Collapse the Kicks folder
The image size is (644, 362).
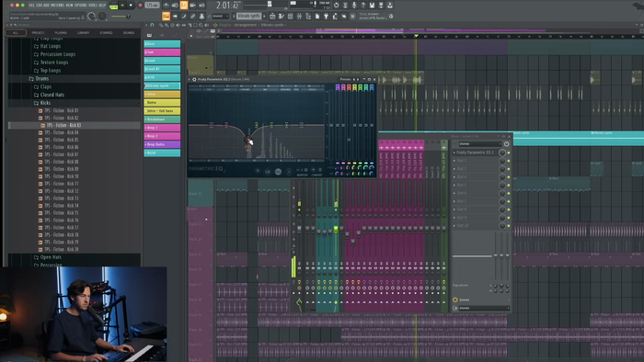point(45,103)
